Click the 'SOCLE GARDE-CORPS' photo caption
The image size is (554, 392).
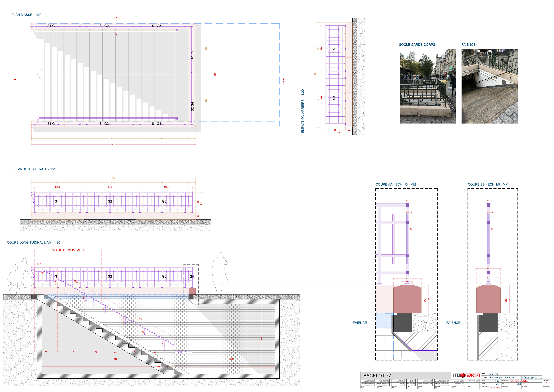pyautogui.click(x=417, y=45)
